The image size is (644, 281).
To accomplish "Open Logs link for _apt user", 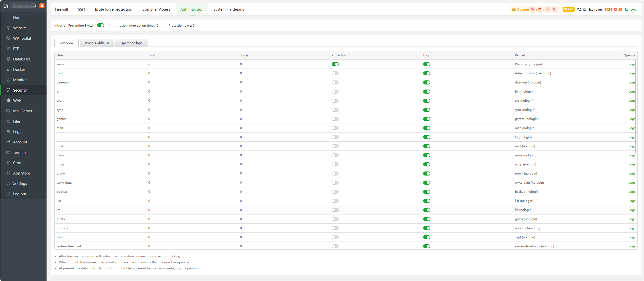I will point(632,237).
